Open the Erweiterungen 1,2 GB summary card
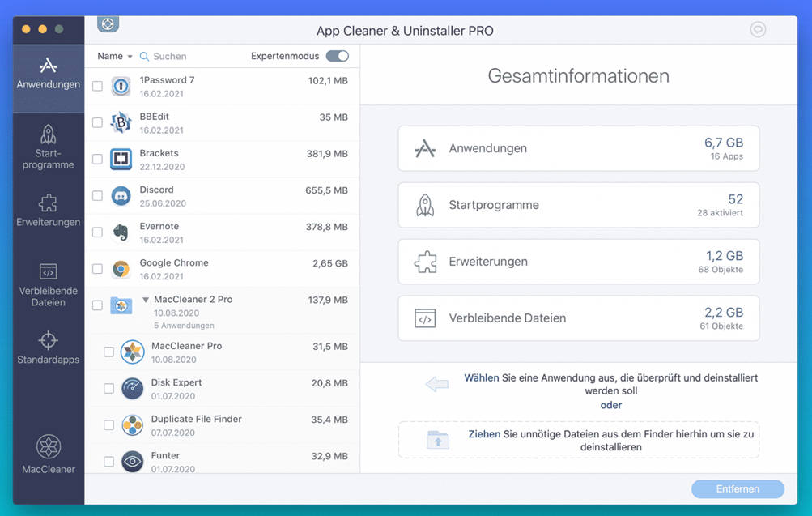812x516 pixels. click(579, 262)
